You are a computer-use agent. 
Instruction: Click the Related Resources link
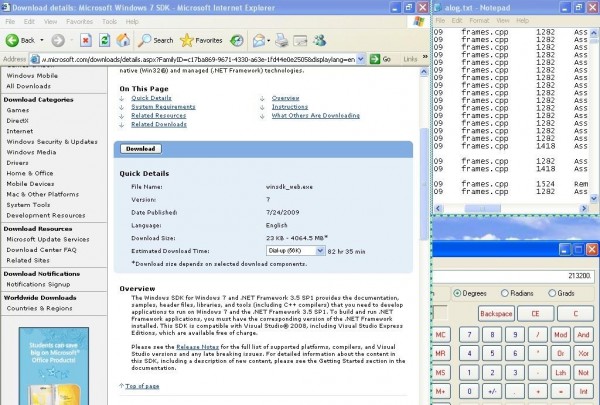159,115
